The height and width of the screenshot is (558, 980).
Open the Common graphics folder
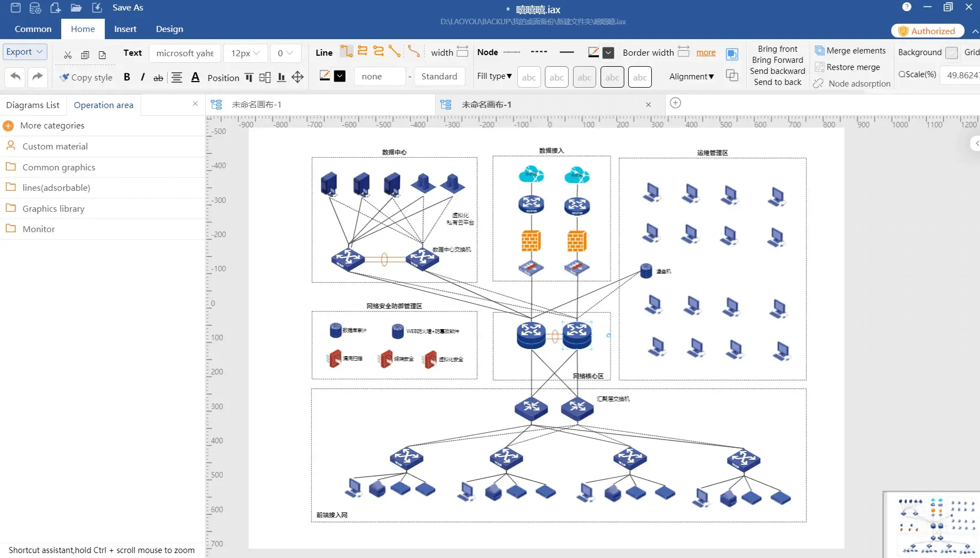pos(103,167)
